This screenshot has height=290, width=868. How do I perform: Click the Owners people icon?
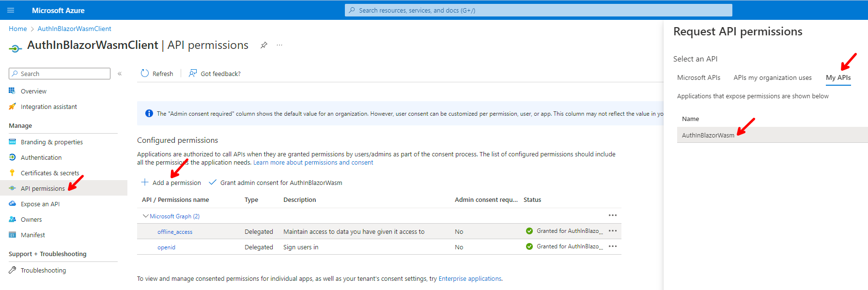[12, 219]
